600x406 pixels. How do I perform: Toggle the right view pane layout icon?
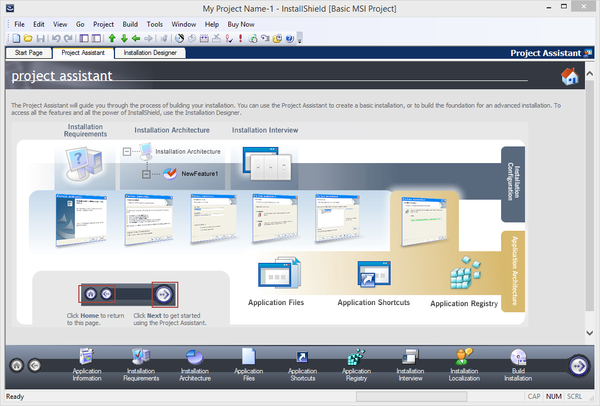pos(96,38)
